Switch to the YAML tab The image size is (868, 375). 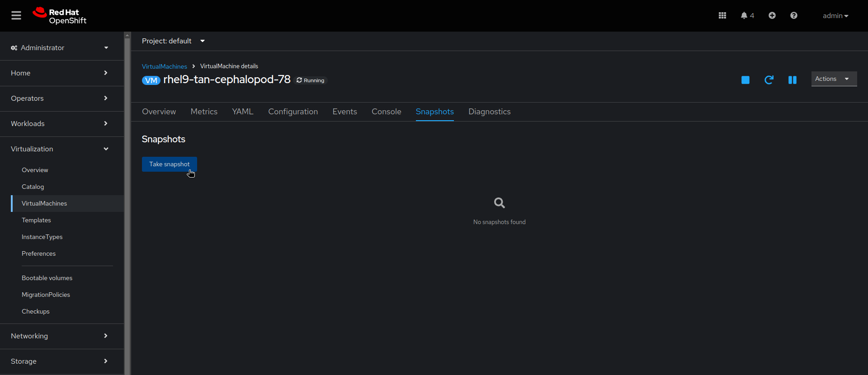(x=242, y=112)
